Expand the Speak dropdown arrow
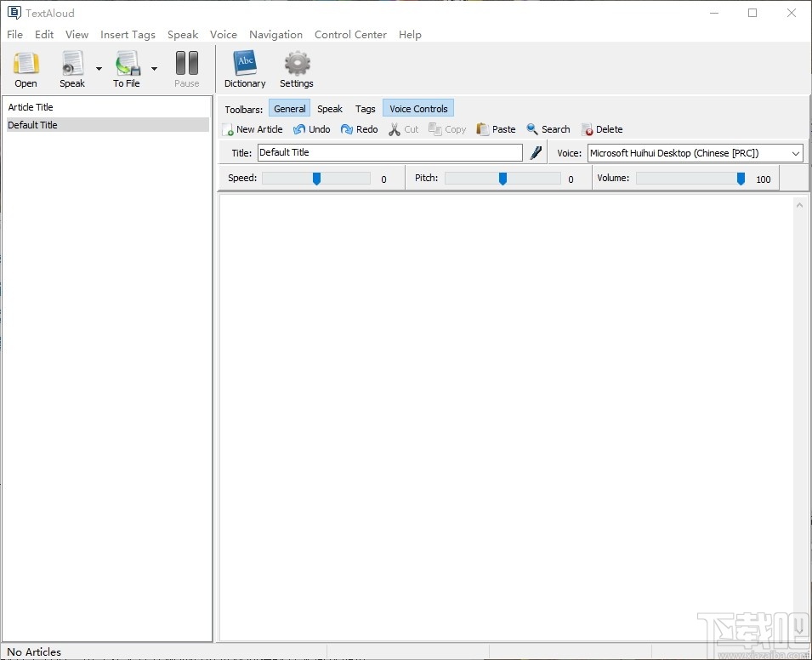This screenshot has width=812, height=660. (98, 68)
